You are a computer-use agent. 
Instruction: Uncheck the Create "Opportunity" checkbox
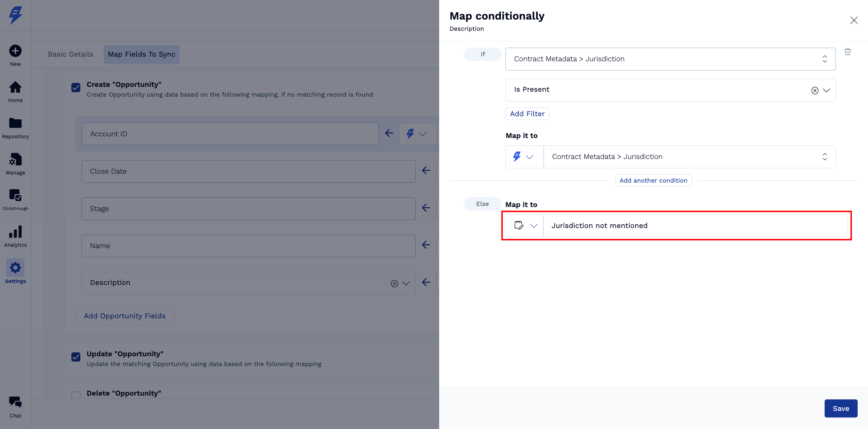(76, 88)
